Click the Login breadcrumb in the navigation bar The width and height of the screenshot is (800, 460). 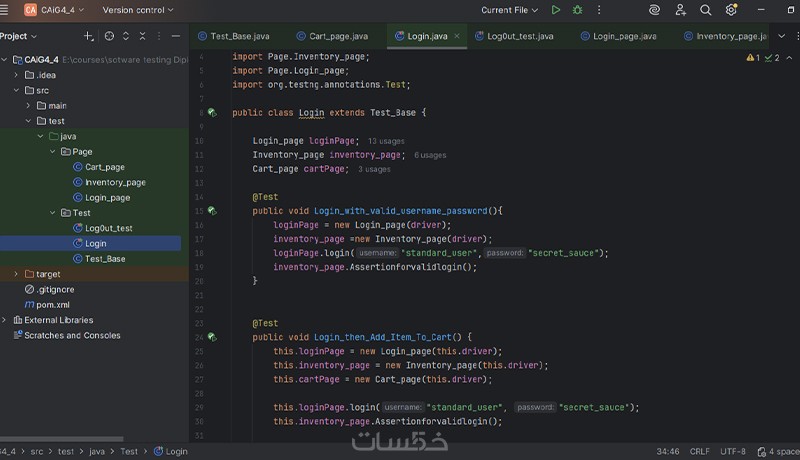171,451
